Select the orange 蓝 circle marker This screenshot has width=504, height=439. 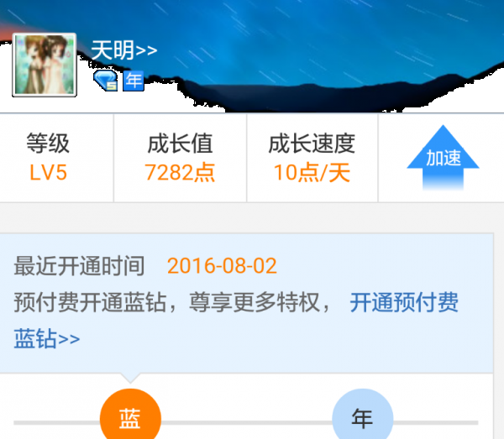point(130,416)
